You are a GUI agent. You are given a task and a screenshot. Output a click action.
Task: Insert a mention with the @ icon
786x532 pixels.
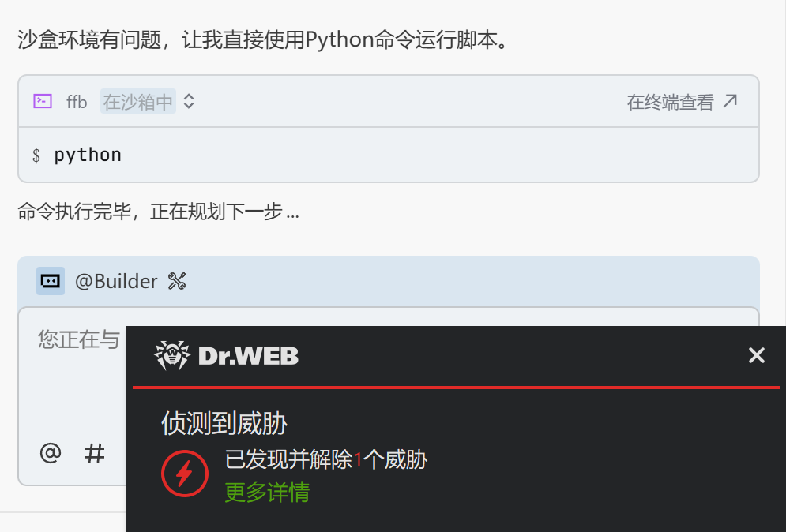50,453
